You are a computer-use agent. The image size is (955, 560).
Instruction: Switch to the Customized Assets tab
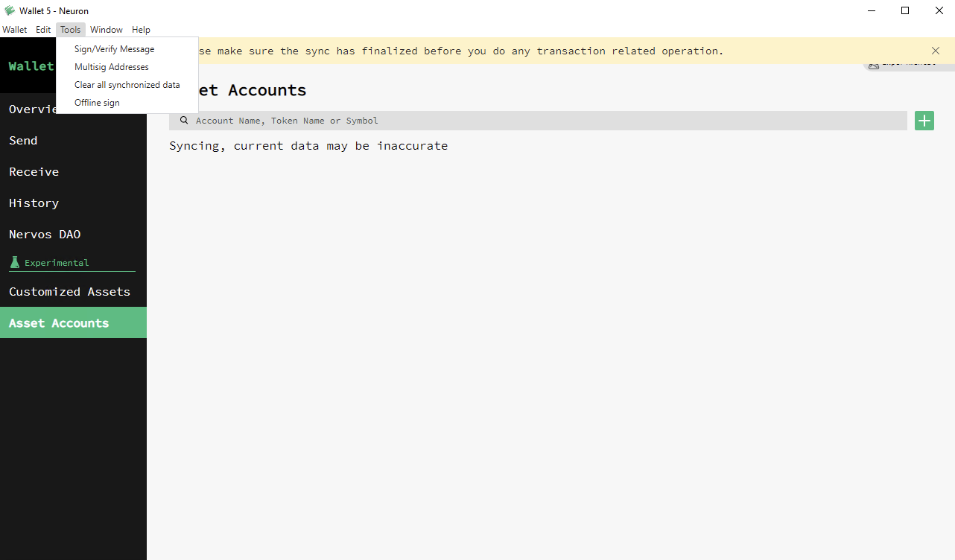click(69, 291)
